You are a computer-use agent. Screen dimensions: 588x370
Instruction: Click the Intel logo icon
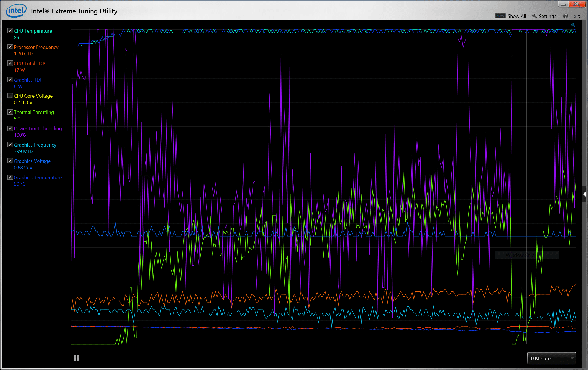click(x=16, y=11)
